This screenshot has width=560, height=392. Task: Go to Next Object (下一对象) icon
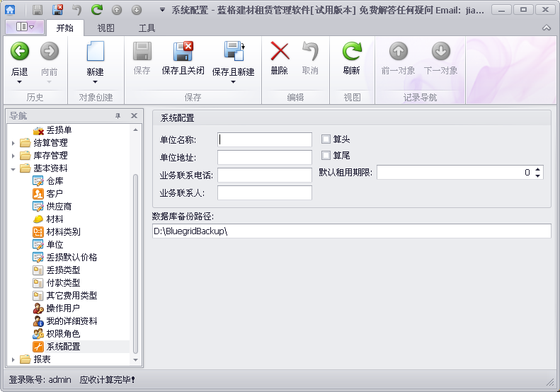click(441, 51)
